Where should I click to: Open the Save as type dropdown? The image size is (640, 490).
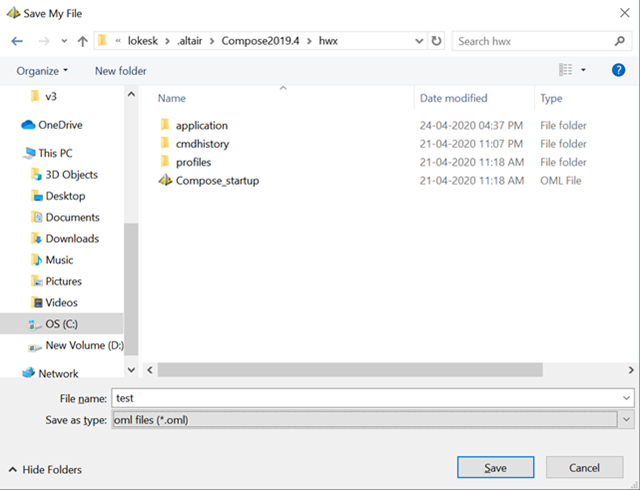pos(625,420)
